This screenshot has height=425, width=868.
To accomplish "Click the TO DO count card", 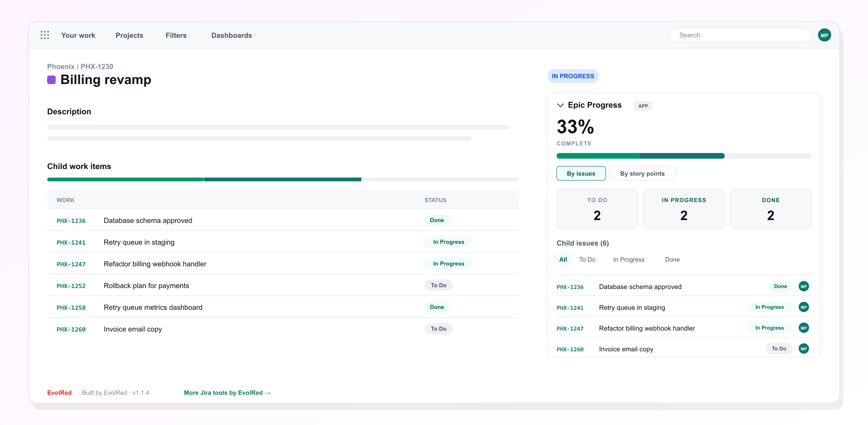I will click(597, 209).
